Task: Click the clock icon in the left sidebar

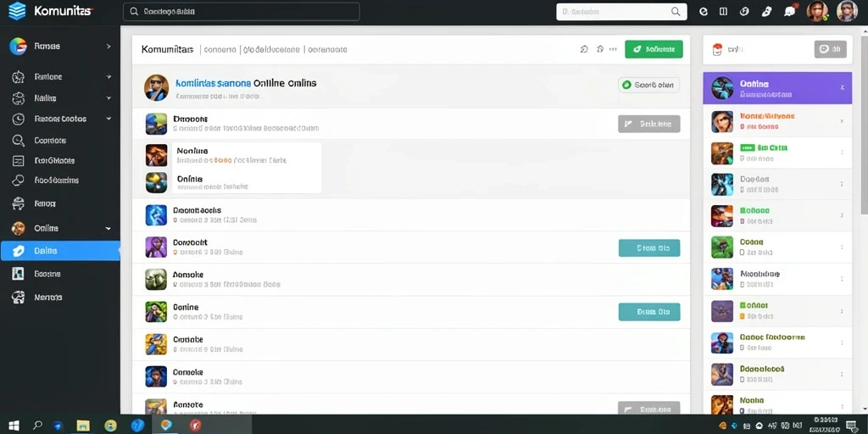Action: (x=19, y=119)
